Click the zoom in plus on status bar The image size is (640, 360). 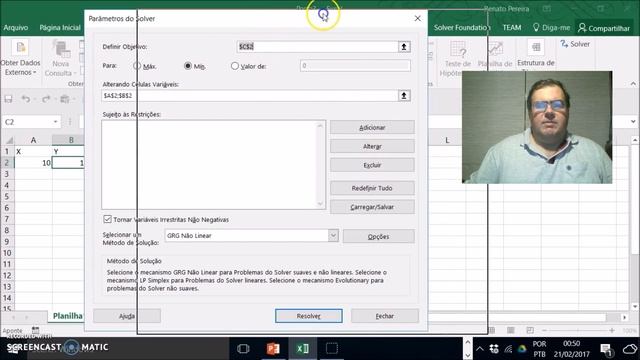[x=611, y=330]
